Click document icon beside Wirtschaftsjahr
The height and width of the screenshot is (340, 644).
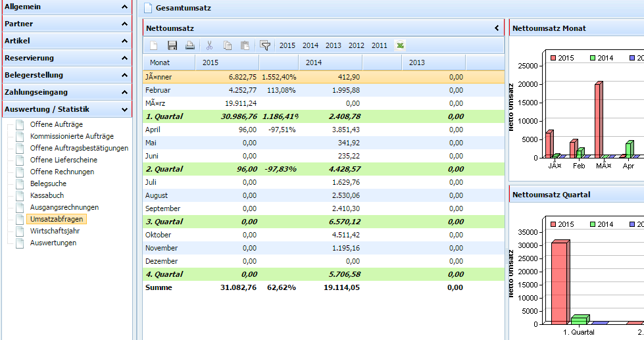[x=20, y=231]
